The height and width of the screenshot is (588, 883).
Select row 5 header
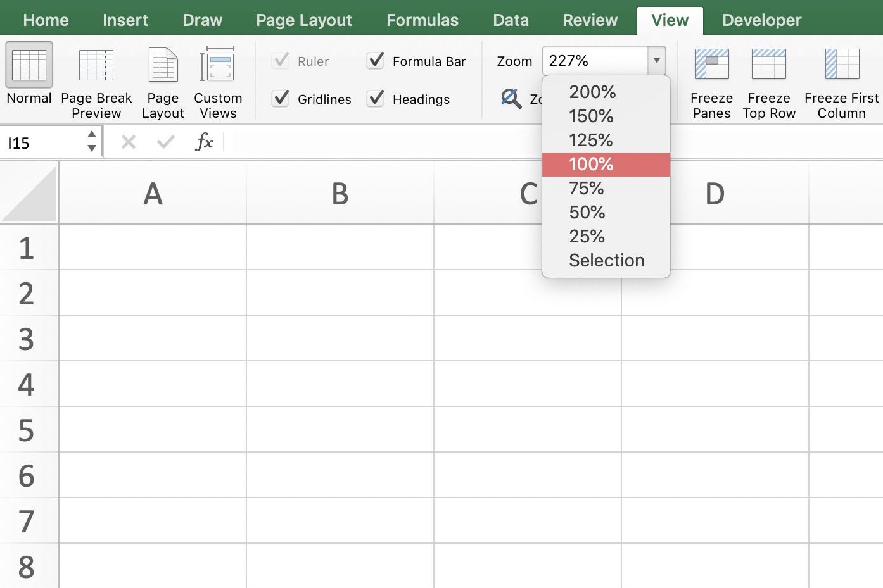click(26, 430)
